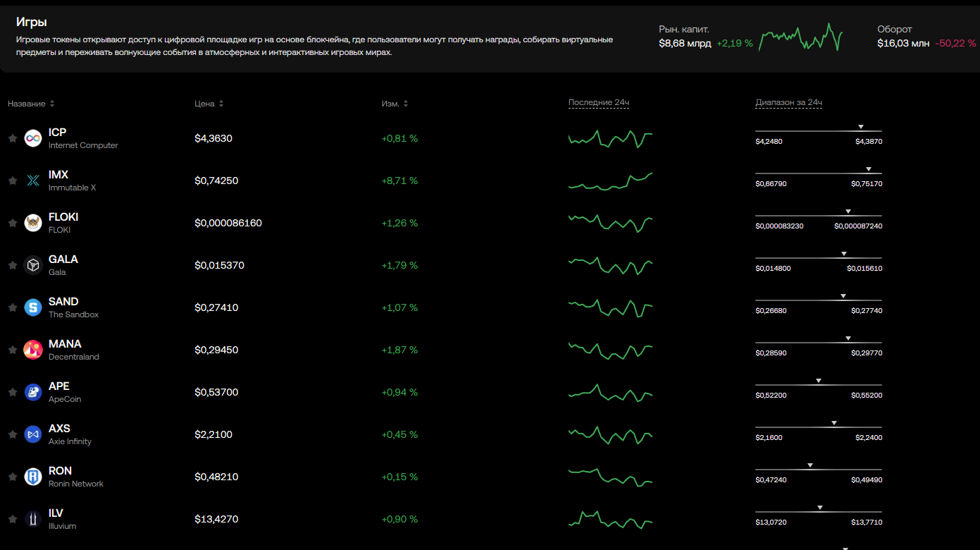980x550 pixels.
Task: Open the Decentraland name link
Action: point(73,357)
